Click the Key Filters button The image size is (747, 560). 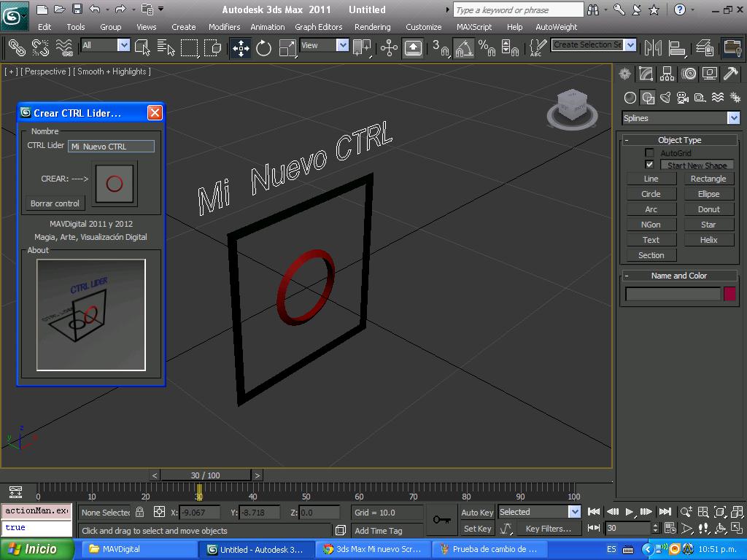pyautogui.click(x=548, y=529)
